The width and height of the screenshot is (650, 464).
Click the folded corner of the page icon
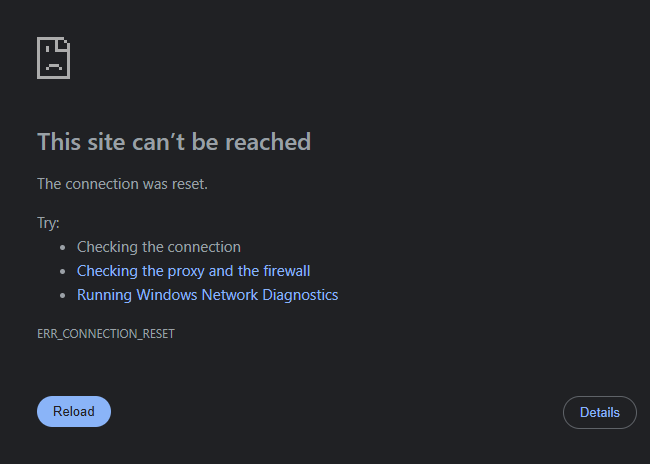[x=64, y=44]
